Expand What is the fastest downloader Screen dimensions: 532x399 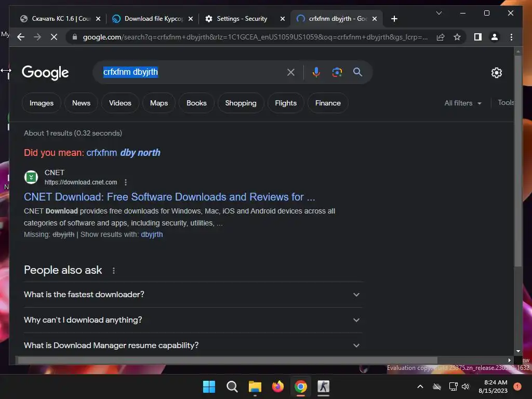(193, 295)
